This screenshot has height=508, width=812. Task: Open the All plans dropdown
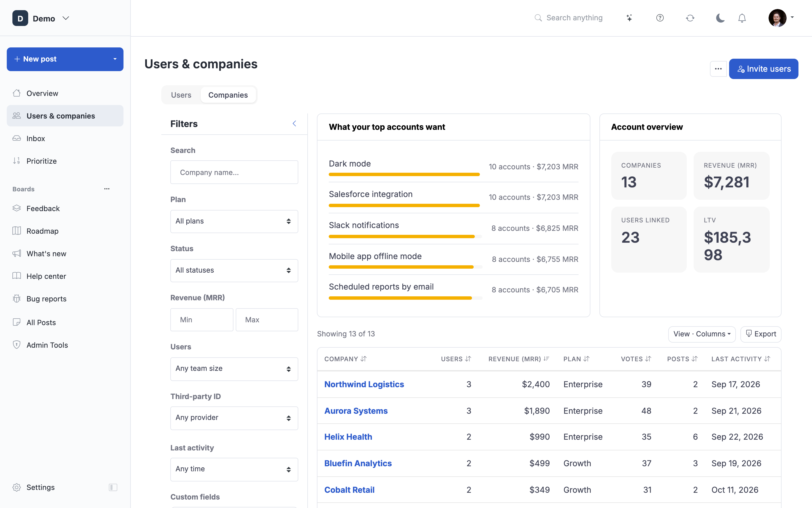pyautogui.click(x=234, y=222)
